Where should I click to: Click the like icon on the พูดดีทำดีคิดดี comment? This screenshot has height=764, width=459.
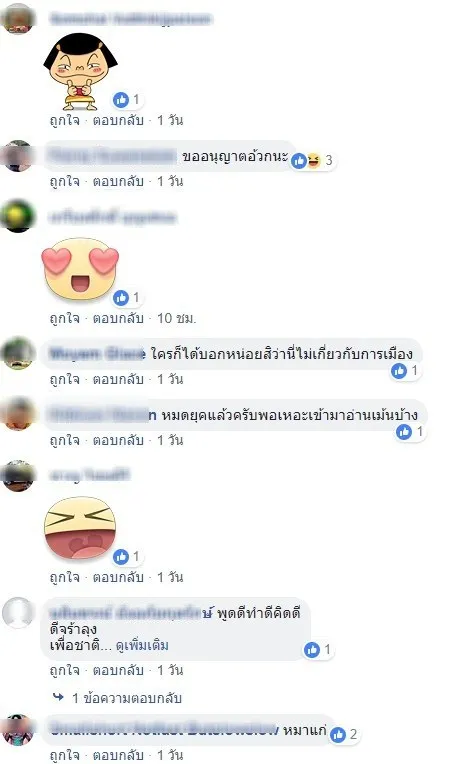click(x=312, y=649)
